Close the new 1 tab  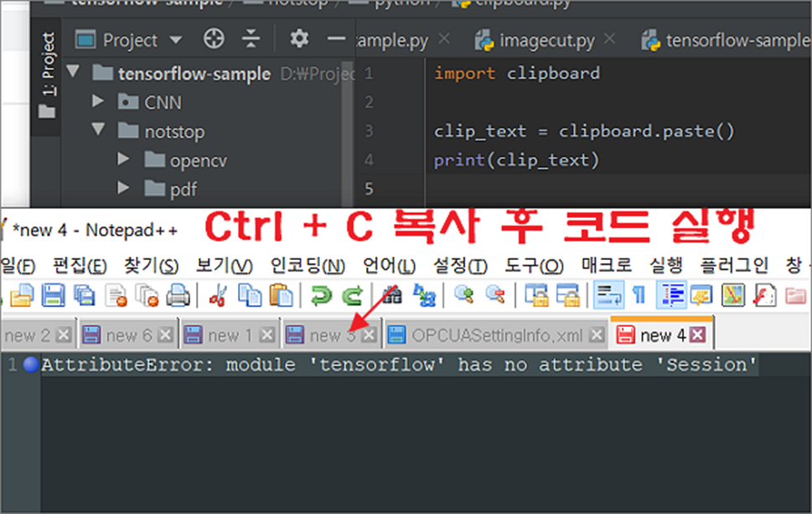click(267, 335)
